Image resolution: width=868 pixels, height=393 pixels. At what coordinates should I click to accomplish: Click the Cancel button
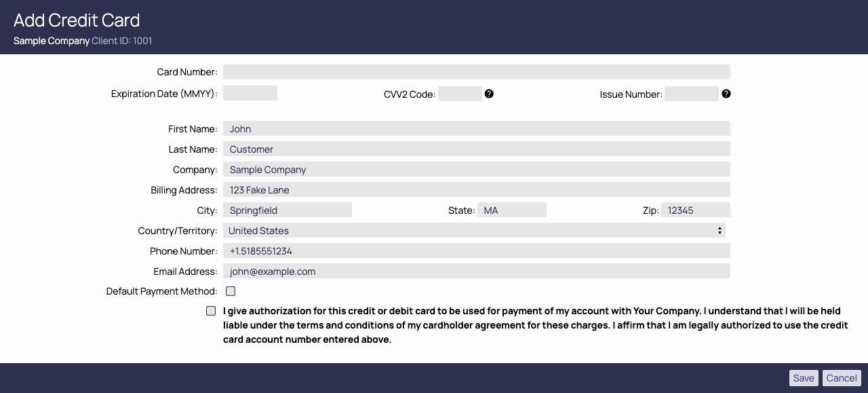pyautogui.click(x=842, y=378)
